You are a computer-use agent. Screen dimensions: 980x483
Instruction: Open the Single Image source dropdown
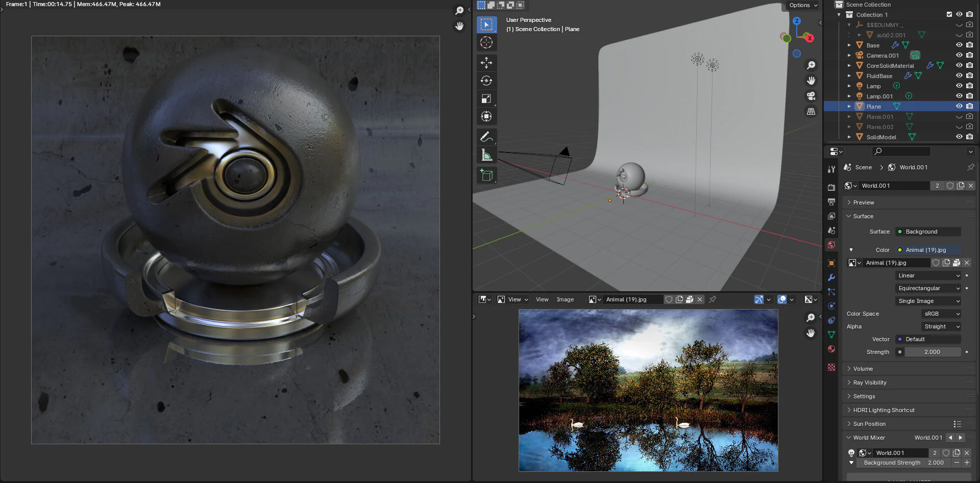coord(928,301)
